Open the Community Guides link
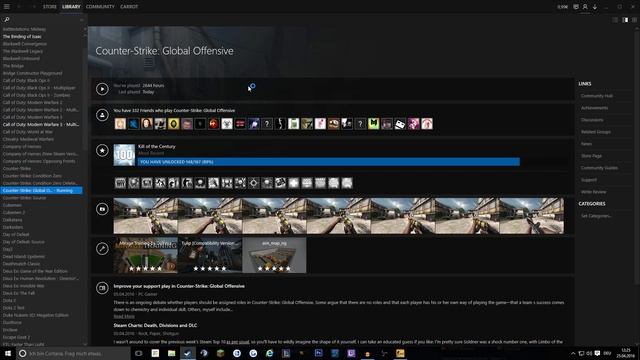 click(x=599, y=168)
